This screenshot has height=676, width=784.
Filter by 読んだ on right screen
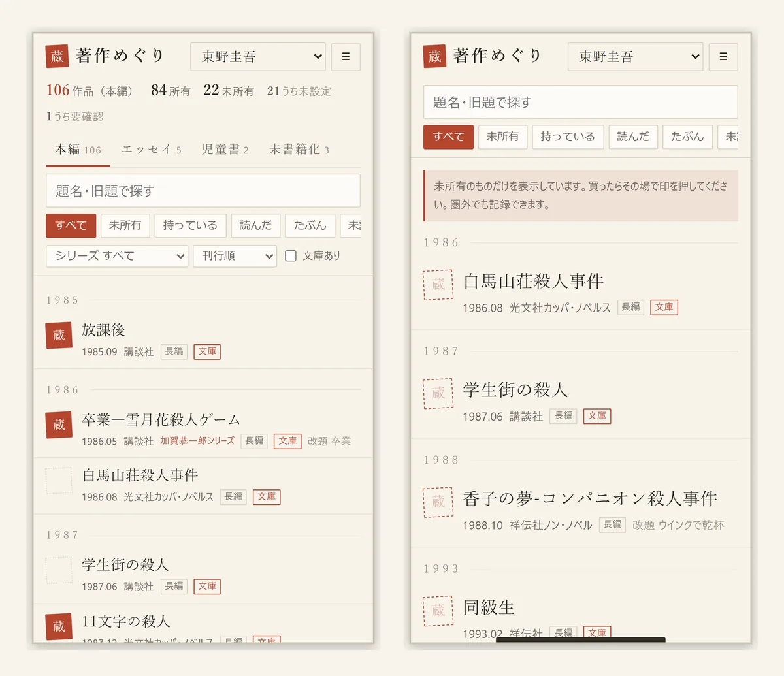tap(633, 137)
